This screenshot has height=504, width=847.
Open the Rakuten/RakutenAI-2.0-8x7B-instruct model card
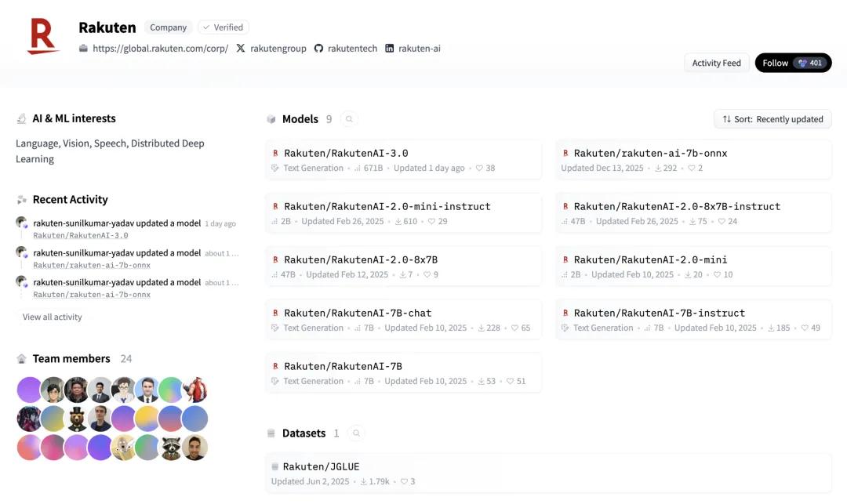point(693,213)
